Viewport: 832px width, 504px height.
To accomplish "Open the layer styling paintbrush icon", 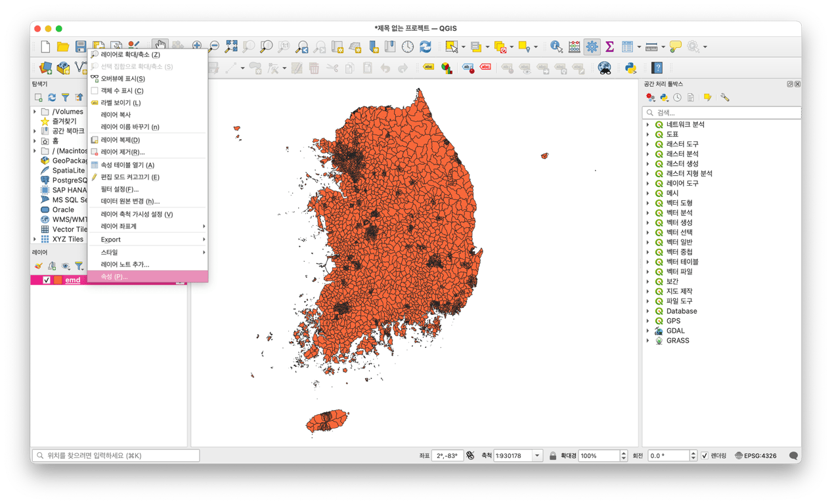I will pyautogui.click(x=39, y=266).
